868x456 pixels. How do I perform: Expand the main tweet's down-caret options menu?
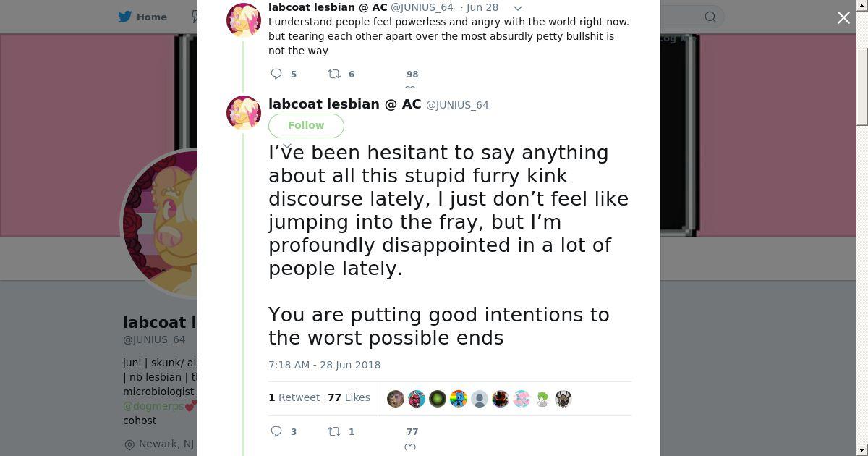coord(287,146)
